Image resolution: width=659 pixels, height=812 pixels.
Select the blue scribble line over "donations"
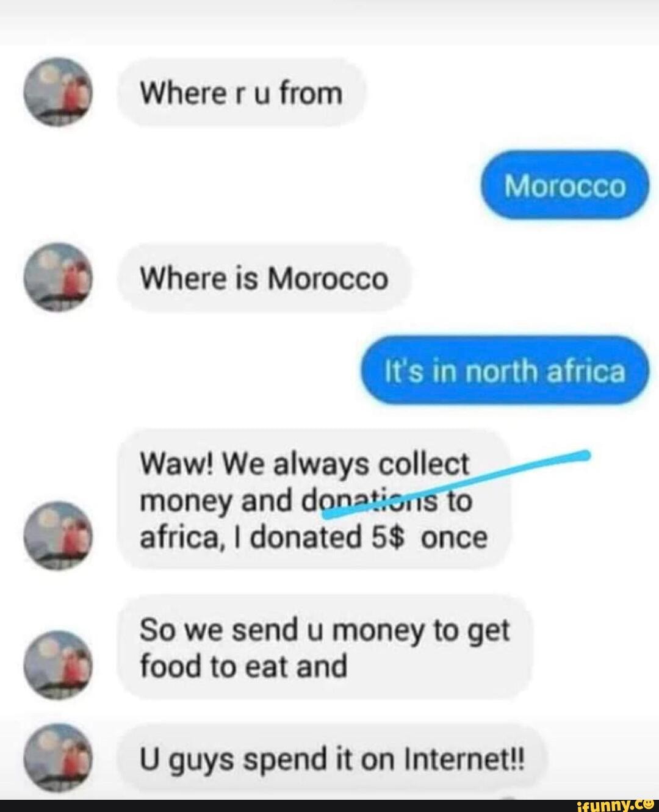(455, 485)
